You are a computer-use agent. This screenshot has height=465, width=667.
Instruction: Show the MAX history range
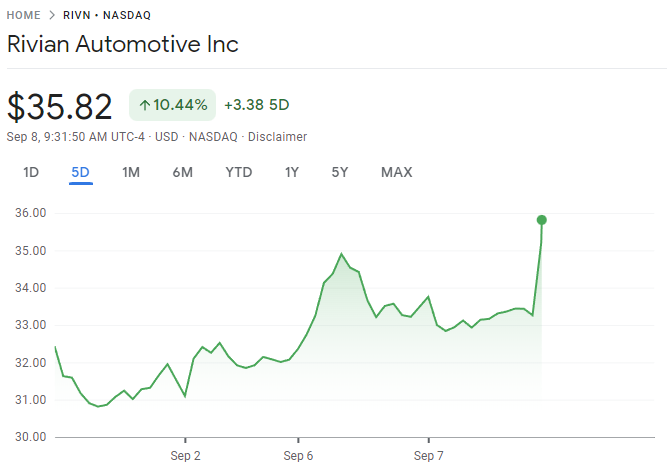[x=396, y=172]
